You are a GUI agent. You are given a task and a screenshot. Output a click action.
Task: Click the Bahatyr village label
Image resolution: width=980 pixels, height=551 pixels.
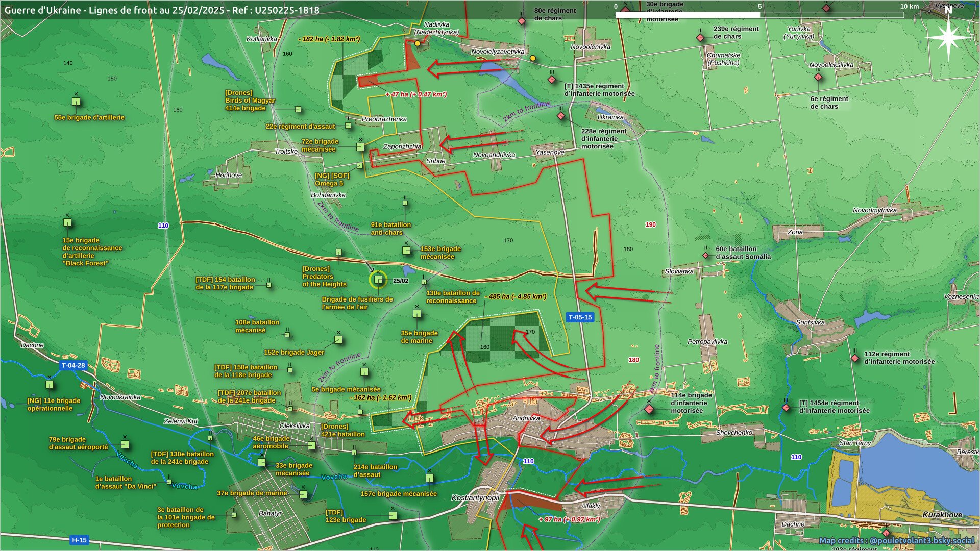270,513
